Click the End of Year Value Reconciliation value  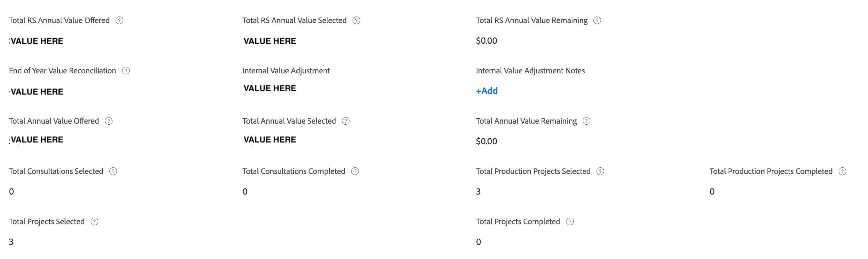[37, 92]
